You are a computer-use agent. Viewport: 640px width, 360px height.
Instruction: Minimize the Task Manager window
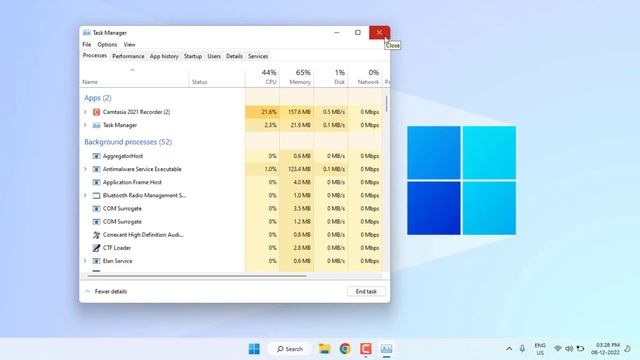coord(337,33)
